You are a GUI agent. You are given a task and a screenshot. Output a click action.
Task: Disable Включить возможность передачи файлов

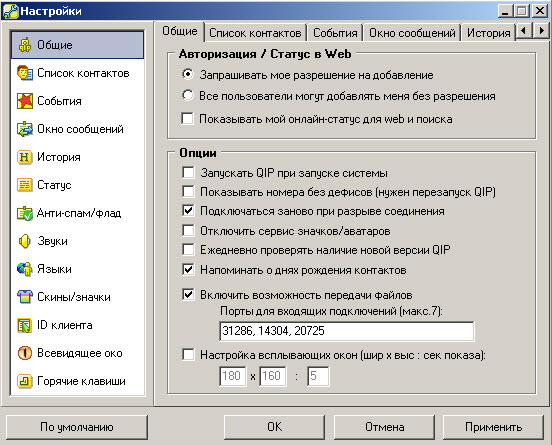188,294
